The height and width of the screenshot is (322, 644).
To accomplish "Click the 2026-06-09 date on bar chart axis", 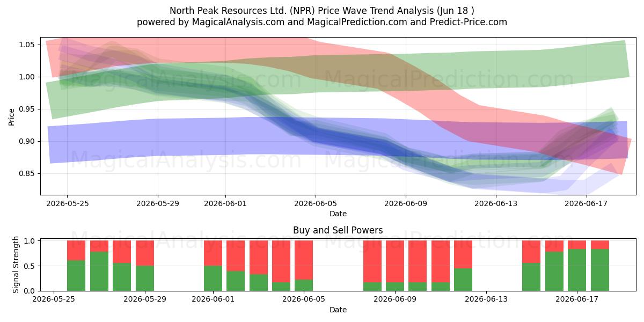I will (395, 299).
